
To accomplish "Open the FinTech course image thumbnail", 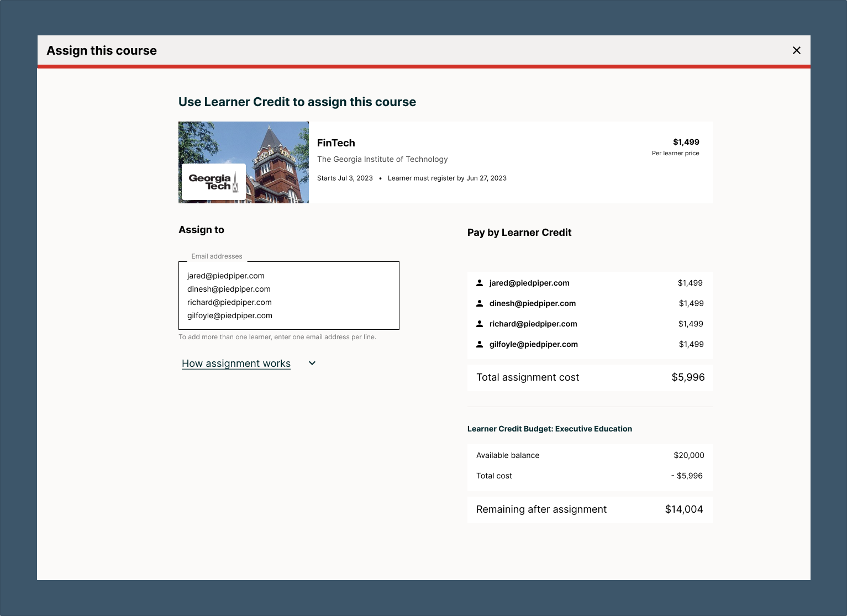I will pos(244,162).
